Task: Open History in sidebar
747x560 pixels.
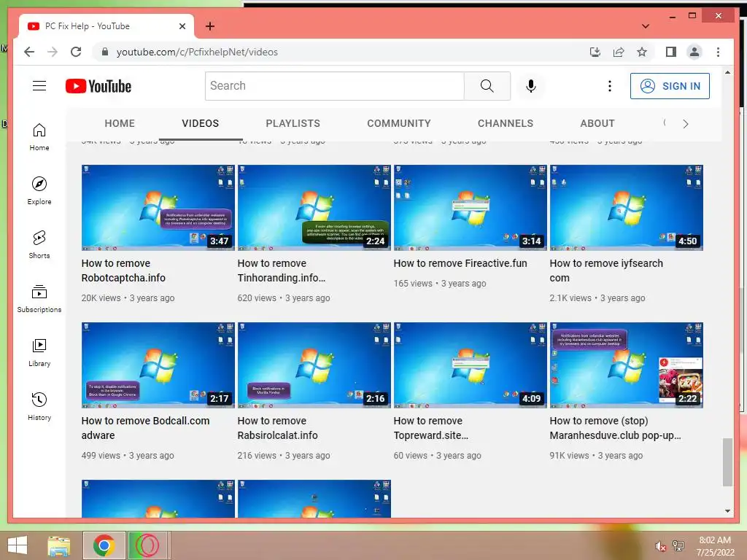Action: point(39,406)
